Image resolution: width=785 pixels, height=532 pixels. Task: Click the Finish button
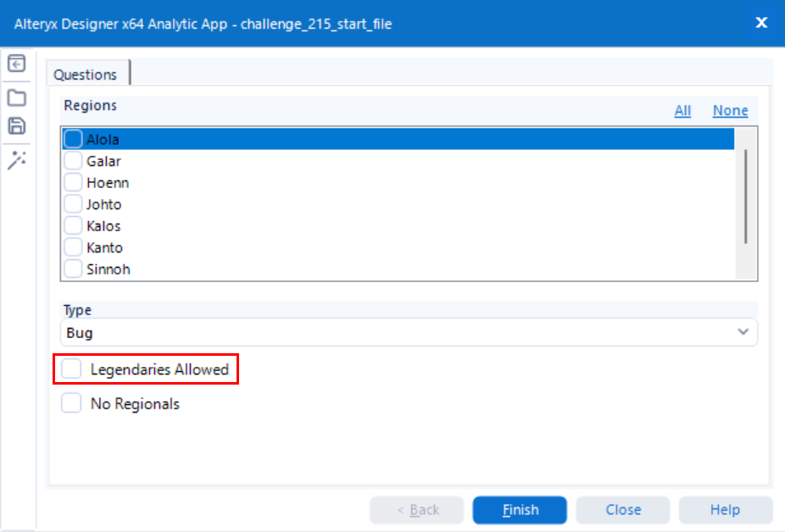(x=520, y=510)
